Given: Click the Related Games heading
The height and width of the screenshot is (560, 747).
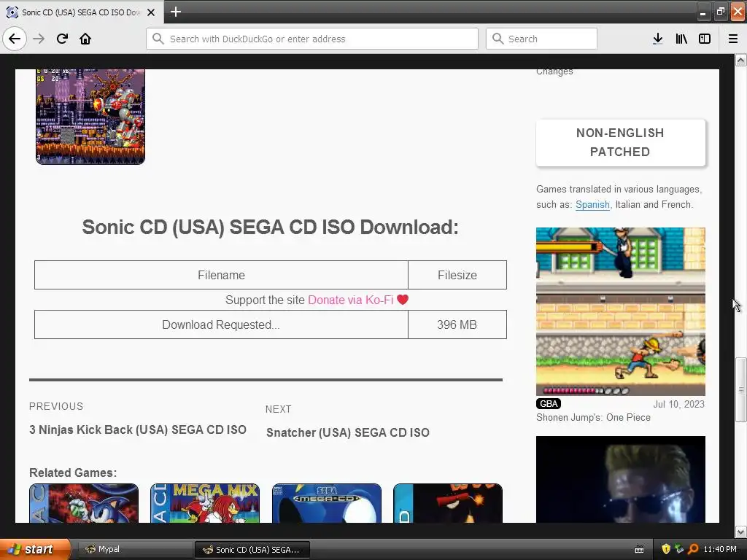Looking at the screenshot, I should pos(73,472).
